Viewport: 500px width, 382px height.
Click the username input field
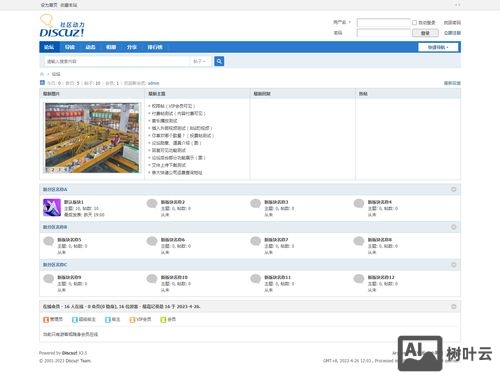(383, 23)
